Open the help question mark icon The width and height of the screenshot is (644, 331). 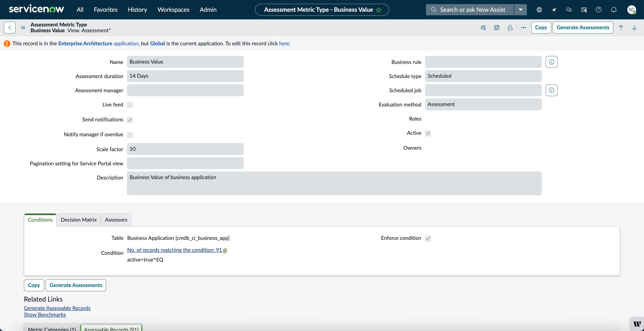[599, 10]
